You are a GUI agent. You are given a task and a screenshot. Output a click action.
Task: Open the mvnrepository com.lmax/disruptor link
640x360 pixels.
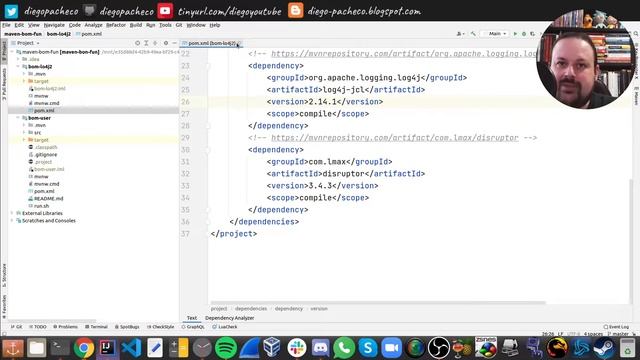[x=395, y=138]
